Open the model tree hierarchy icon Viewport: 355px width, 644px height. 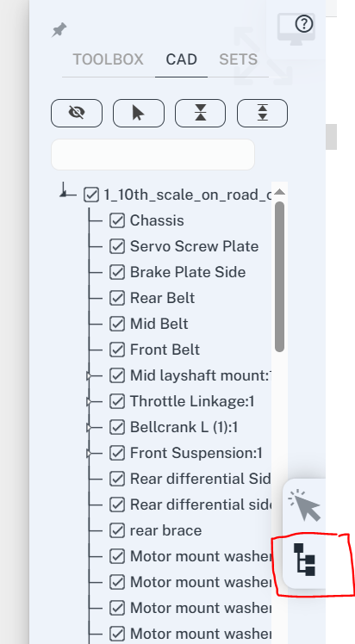coord(304,559)
